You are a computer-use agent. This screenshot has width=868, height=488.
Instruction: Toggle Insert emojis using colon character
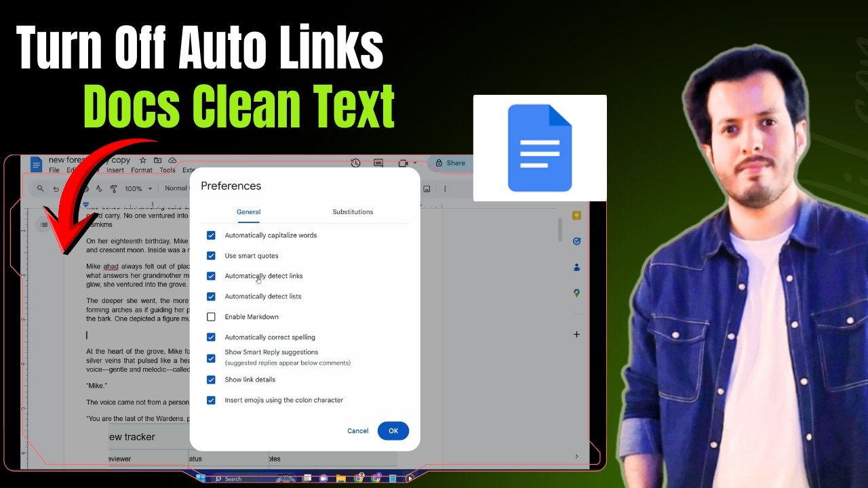pos(211,400)
